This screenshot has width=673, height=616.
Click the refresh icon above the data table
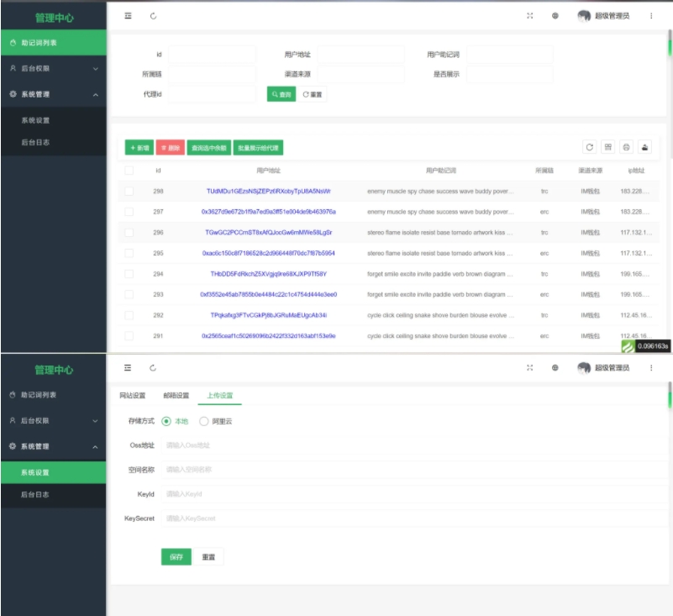click(589, 147)
